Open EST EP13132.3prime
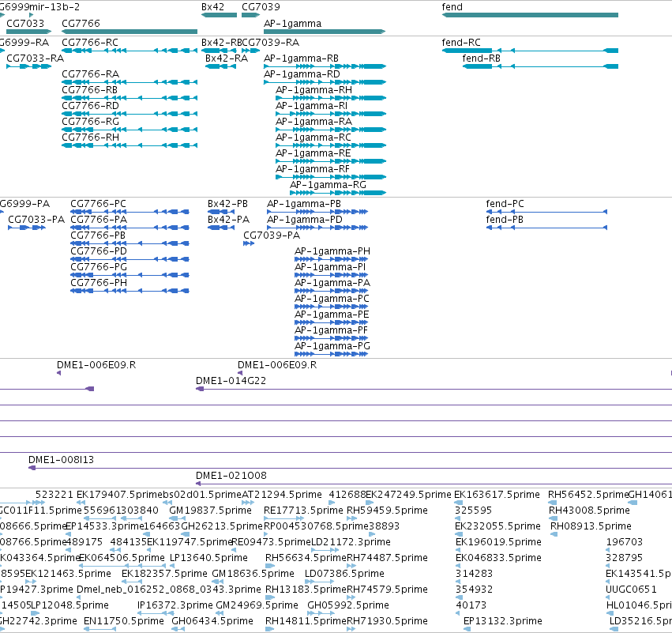This screenshot has width=672, height=633. pos(503,620)
